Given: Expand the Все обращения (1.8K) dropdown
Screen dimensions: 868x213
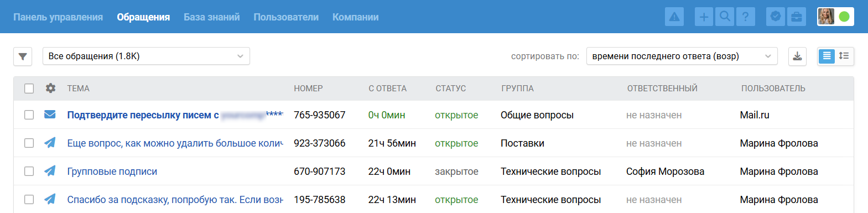Looking at the screenshot, I should pos(146,56).
